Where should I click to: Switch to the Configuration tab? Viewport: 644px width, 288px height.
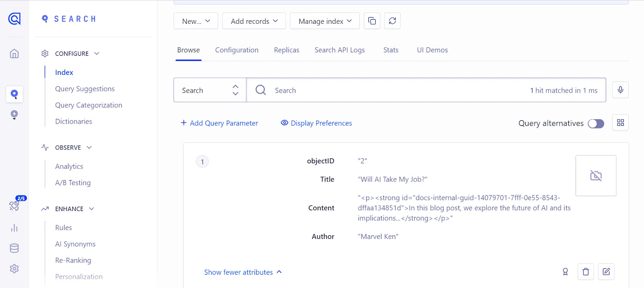point(237,50)
